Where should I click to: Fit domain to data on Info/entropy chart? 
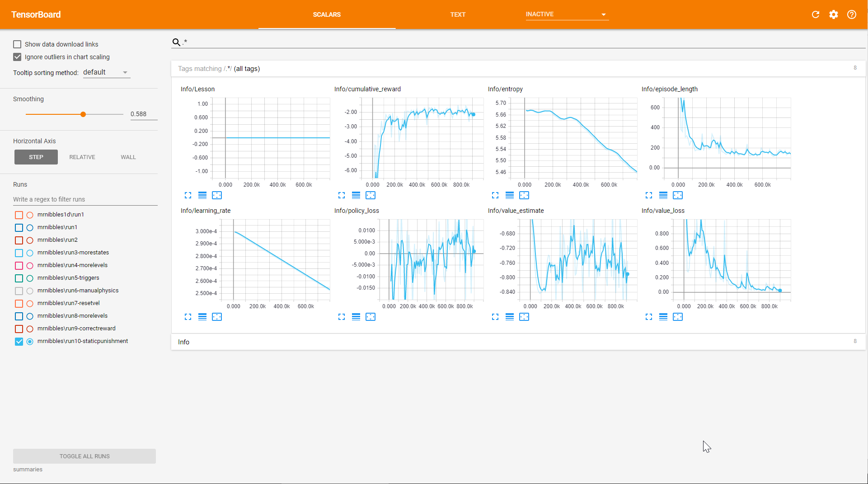coord(524,195)
